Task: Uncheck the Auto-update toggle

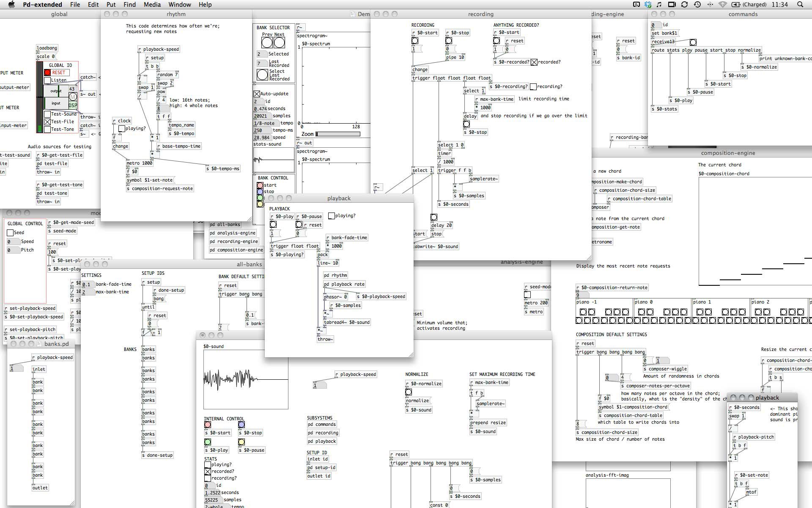Action: pyautogui.click(x=257, y=94)
